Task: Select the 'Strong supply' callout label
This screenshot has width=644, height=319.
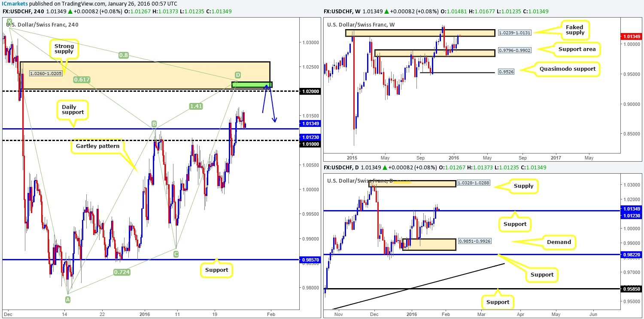Action: pos(64,49)
